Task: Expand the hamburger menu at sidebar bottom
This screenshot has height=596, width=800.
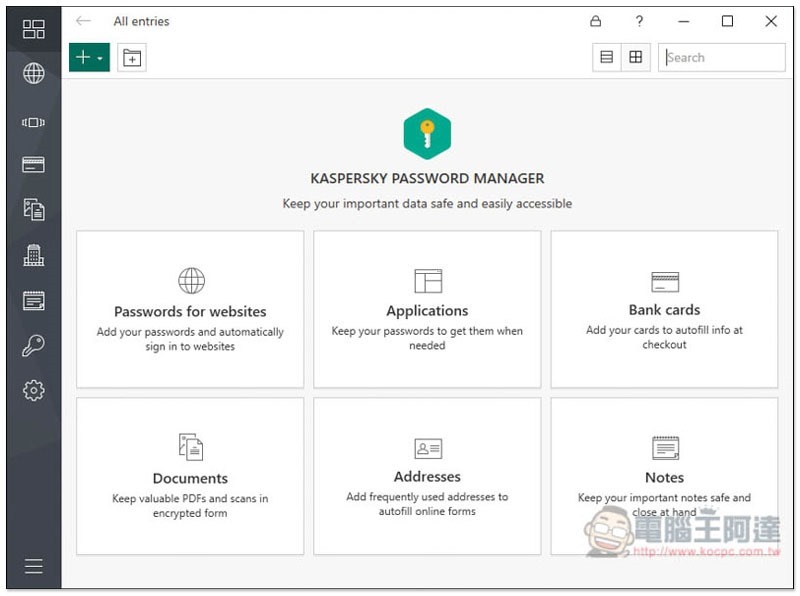Action: (x=33, y=567)
